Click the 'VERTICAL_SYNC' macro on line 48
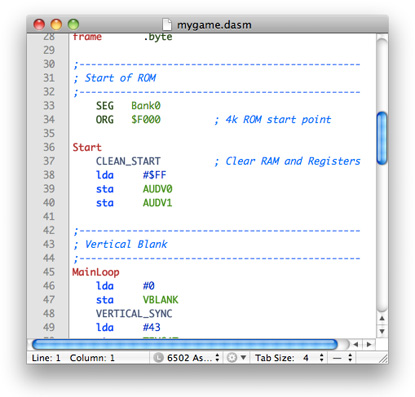 (x=134, y=314)
